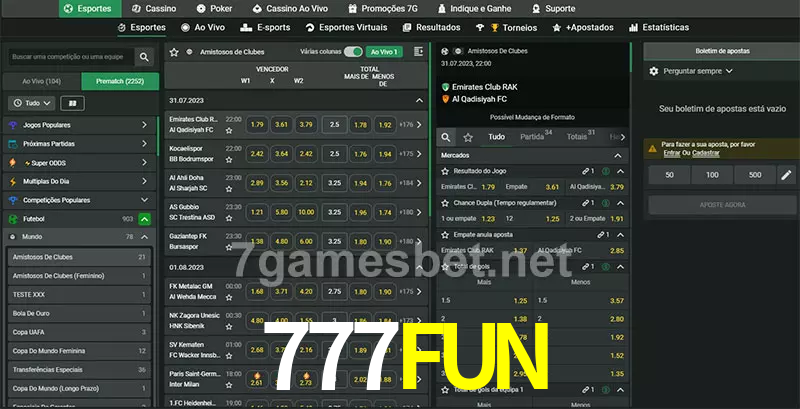800x409 pixels.
Task: Click the competition search input field
Action: click(70, 57)
